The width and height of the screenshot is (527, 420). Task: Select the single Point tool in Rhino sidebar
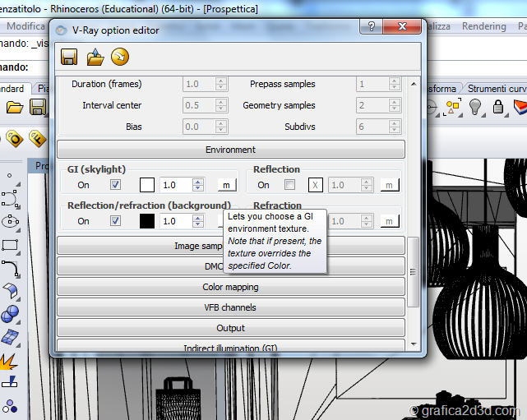pos(9,175)
